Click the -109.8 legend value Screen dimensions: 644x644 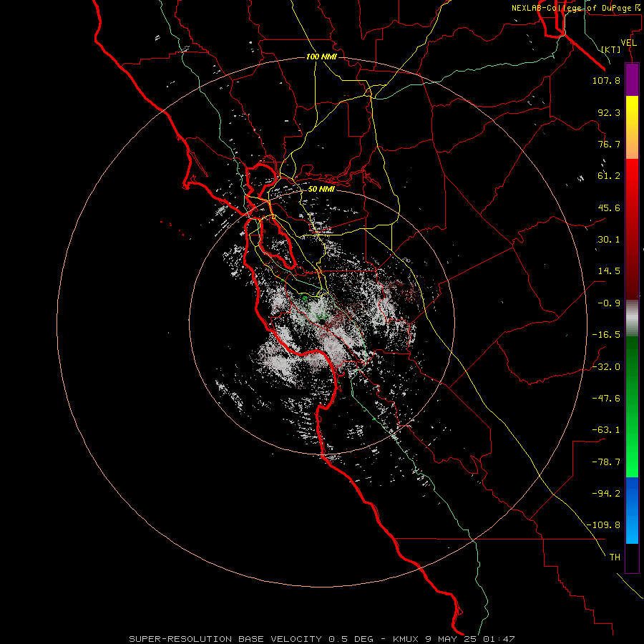tap(603, 525)
